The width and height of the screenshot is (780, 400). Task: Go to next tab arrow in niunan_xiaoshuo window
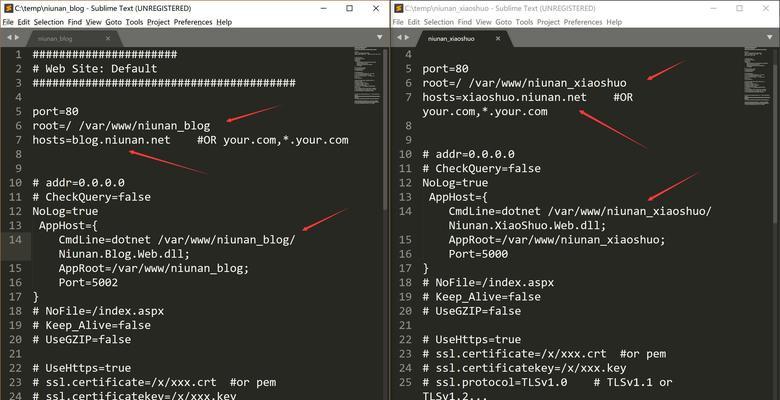[x=407, y=37]
